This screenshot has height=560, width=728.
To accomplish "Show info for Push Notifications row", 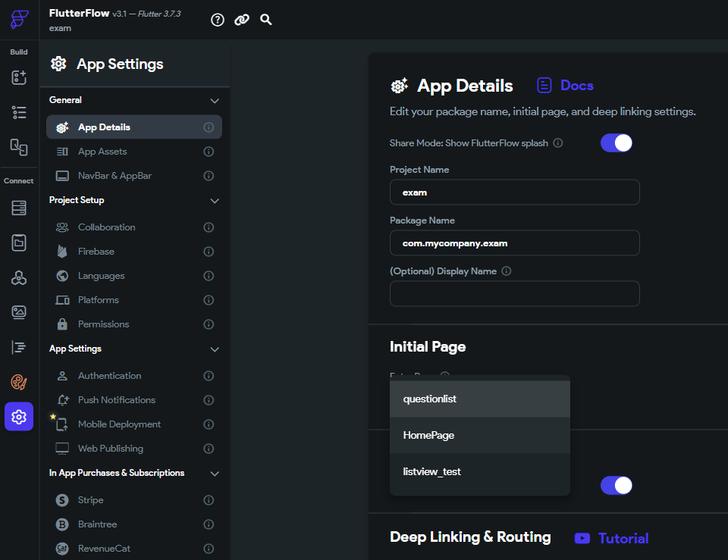I will pyautogui.click(x=209, y=400).
